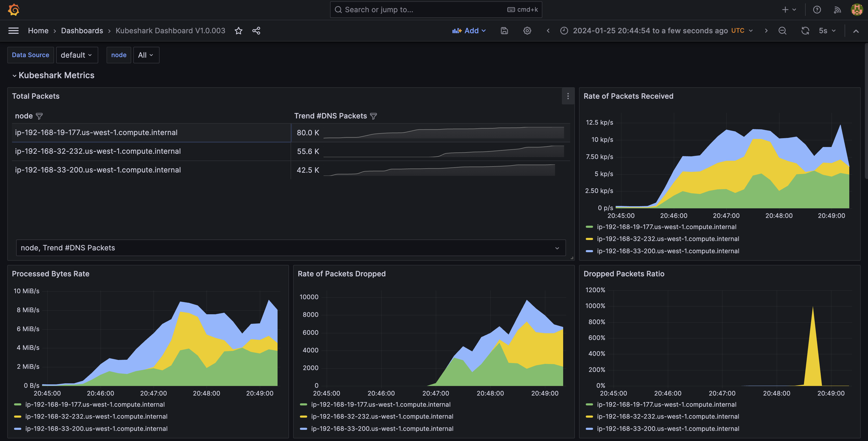Toggle ip-192-168-33-200 series in Dropped Packets Ratio legend
Screen dimensions: 868x441
[x=668, y=429]
